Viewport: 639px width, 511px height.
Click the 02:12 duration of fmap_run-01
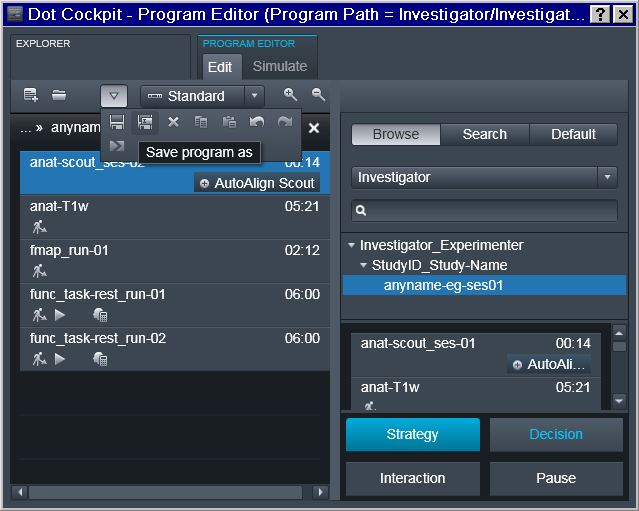click(302, 251)
